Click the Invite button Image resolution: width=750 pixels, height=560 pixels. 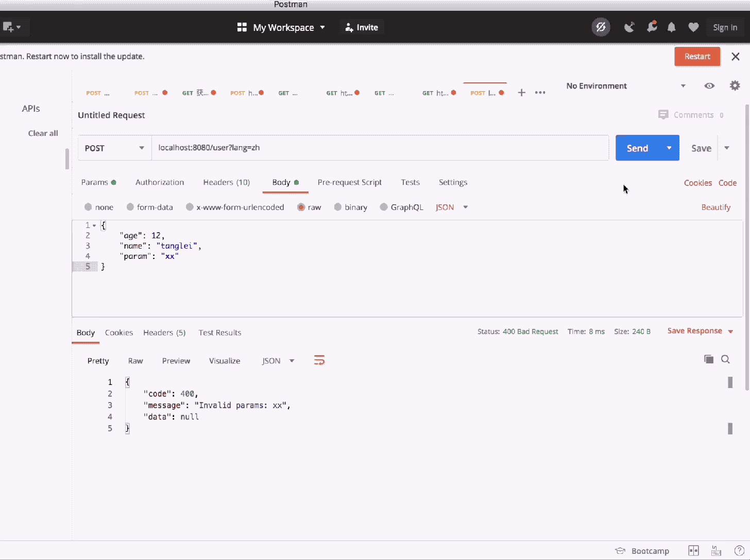pyautogui.click(x=362, y=27)
